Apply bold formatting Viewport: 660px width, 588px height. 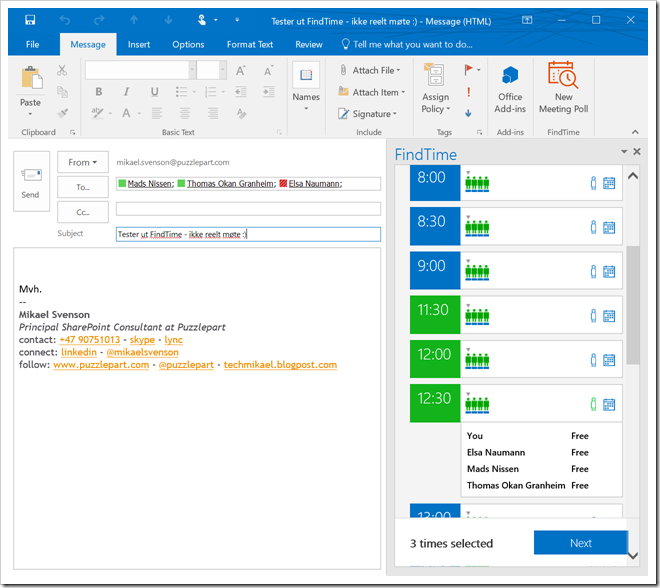pyautogui.click(x=98, y=91)
